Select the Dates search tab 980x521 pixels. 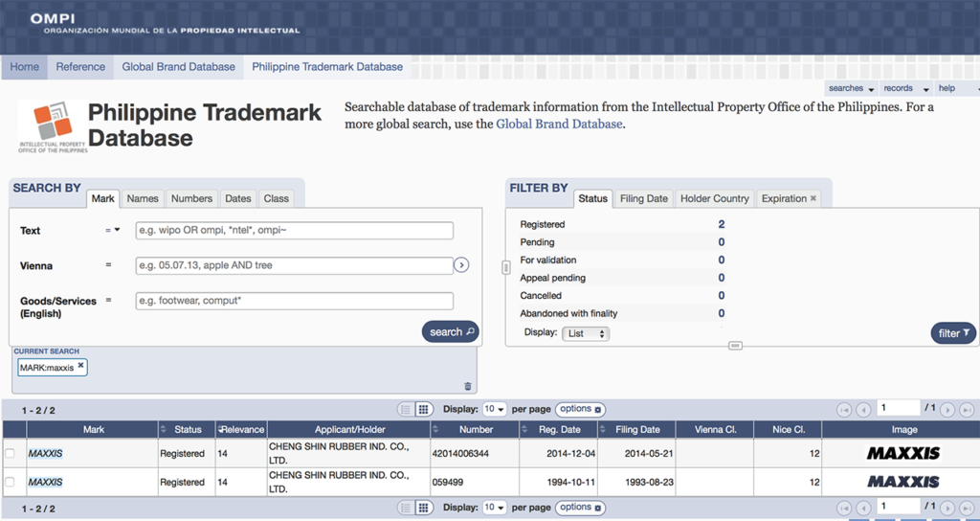pyautogui.click(x=237, y=198)
